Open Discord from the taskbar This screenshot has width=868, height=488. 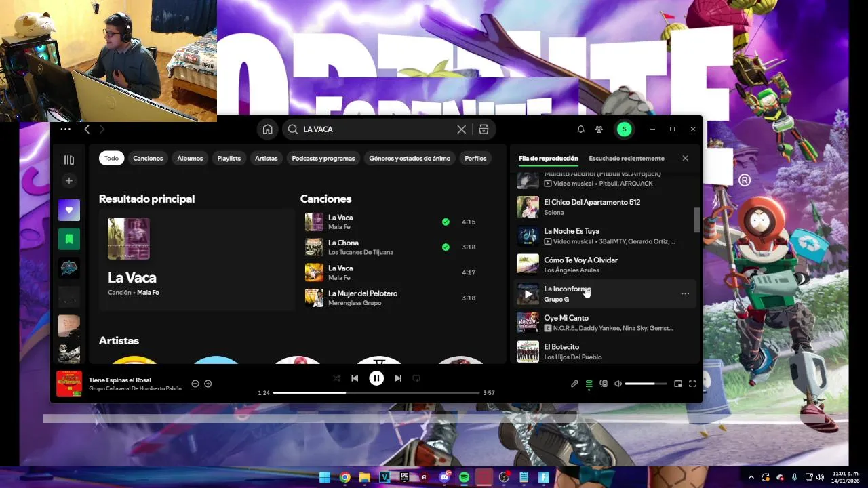444,477
